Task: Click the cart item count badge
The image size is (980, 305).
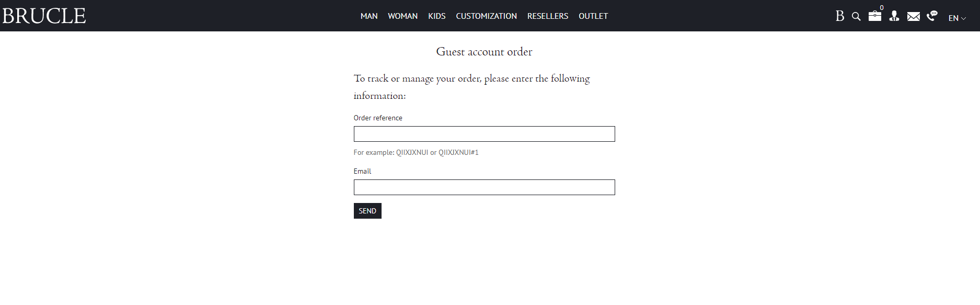Action: click(882, 7)
